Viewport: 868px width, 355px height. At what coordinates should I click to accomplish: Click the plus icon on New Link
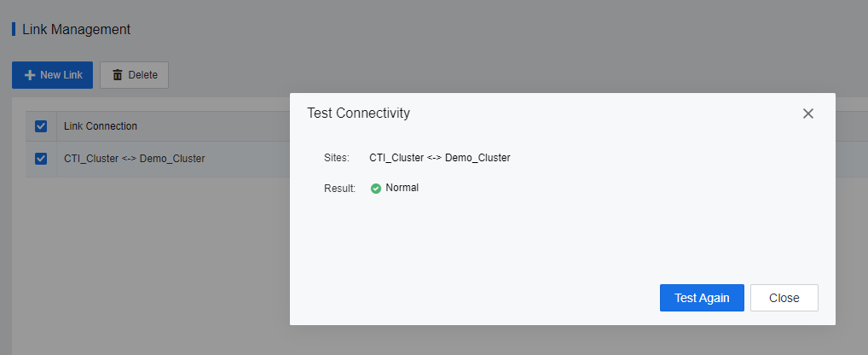tap(30, 75)
